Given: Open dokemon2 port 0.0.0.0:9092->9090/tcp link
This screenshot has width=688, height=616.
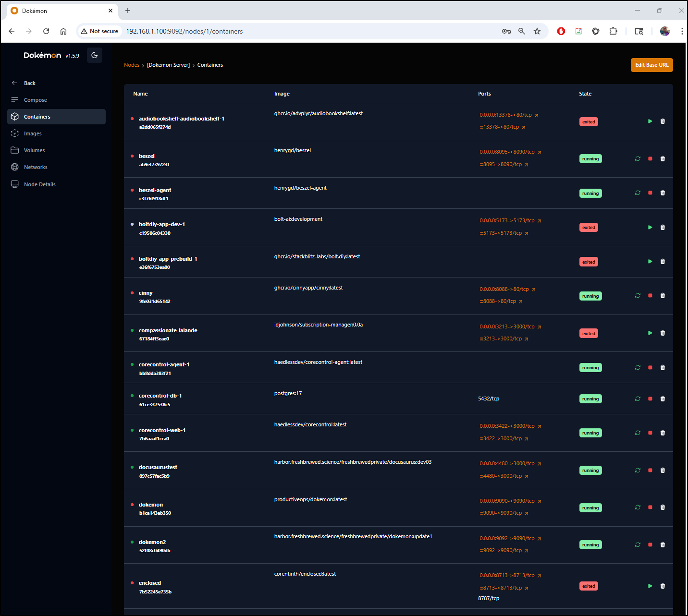Looking at the screenshot, I should point(510,539).
